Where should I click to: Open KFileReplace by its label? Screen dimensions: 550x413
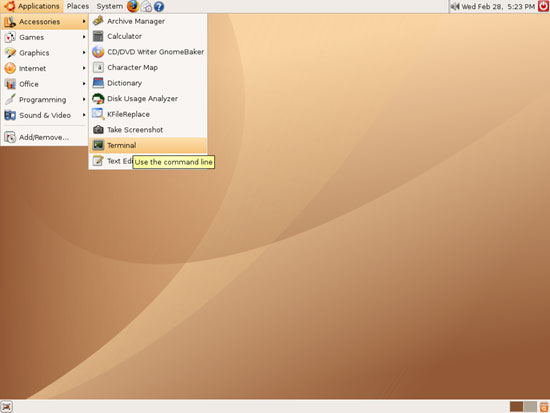(x=128, y=114)
